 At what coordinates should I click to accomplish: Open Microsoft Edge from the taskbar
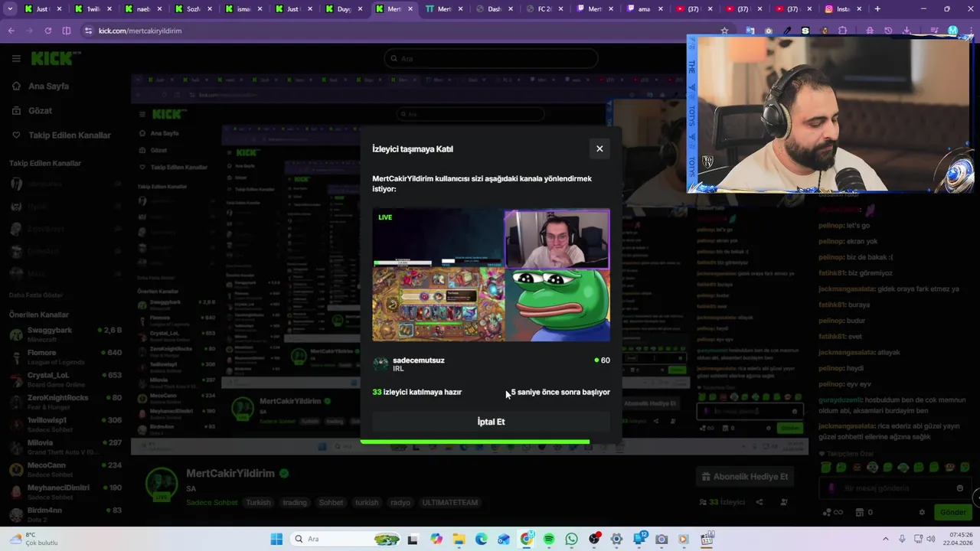point(481,539)
